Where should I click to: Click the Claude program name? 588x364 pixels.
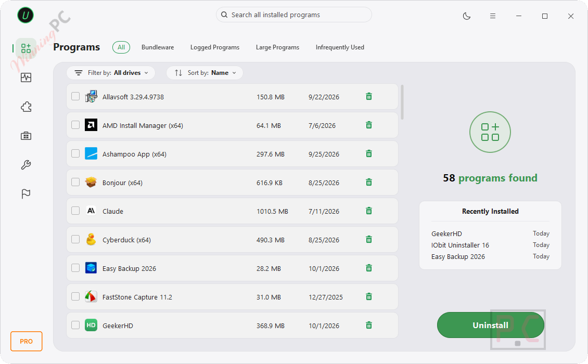tap(113, 212)
